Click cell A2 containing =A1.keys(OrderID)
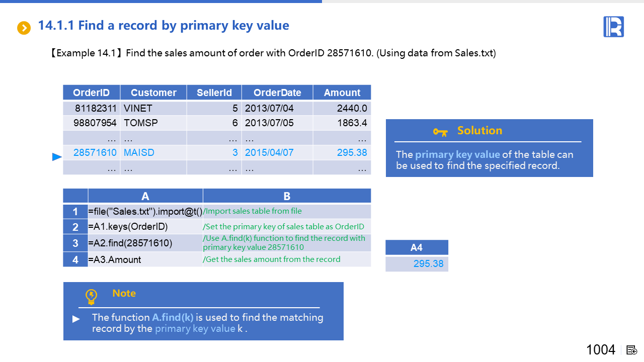 (145, 227)
